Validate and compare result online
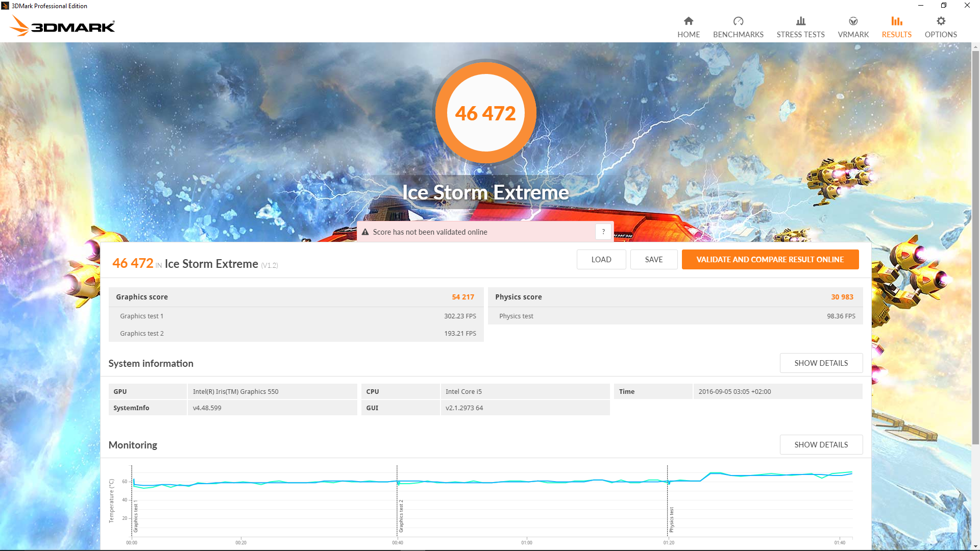 (770, 260)
